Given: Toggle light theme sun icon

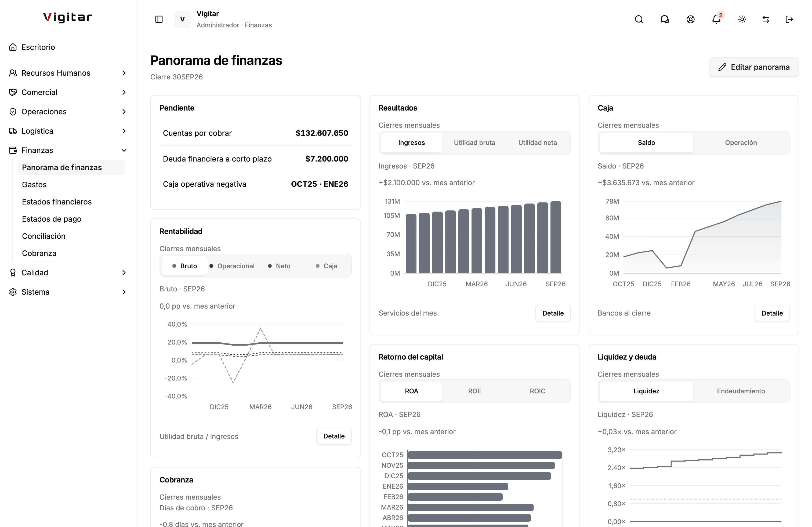Looking at the screenshot, I should coord(742,19).
